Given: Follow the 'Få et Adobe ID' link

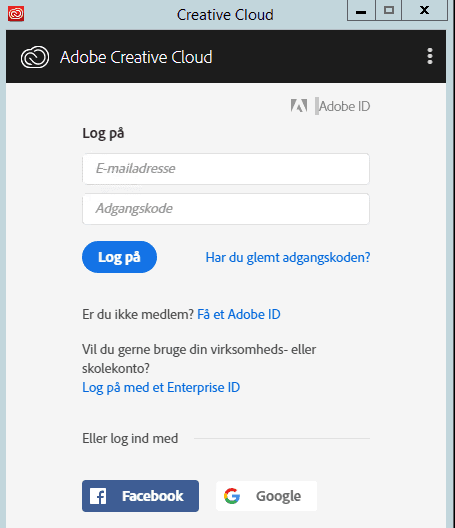Looking at the screenshot, I should click(239, 314).
